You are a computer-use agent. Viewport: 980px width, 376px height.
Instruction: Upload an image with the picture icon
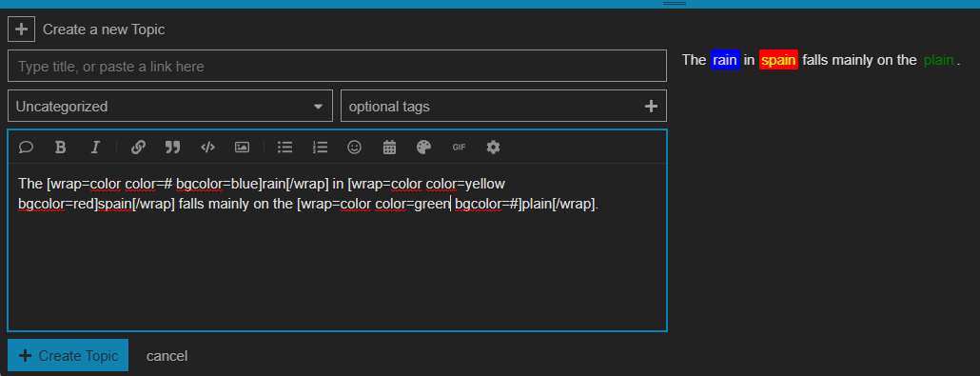coord(242,147)
